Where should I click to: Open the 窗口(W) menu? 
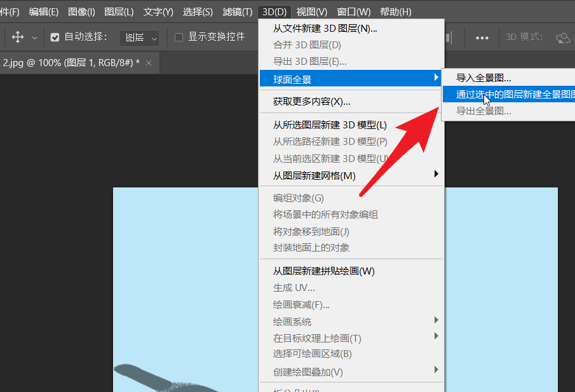click(x=353, y=12)
